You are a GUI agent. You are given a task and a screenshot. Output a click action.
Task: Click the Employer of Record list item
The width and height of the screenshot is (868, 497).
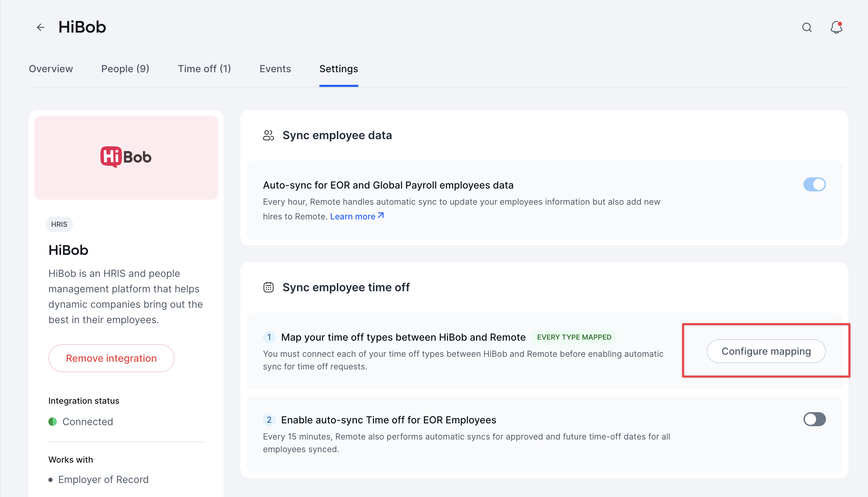[103, 479]
